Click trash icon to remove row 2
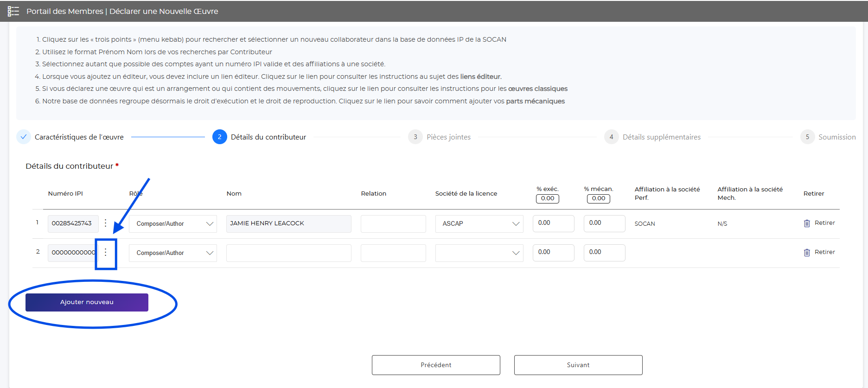 click(x=807, y=253)
